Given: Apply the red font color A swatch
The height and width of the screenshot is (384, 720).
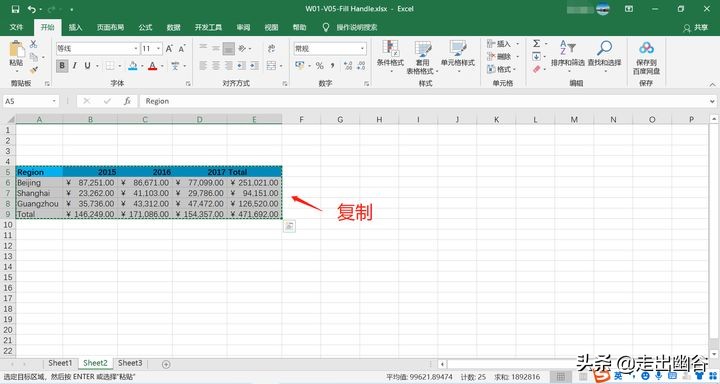Looking at the screenshot, I should pyautogui.click(x=152, y=66).
